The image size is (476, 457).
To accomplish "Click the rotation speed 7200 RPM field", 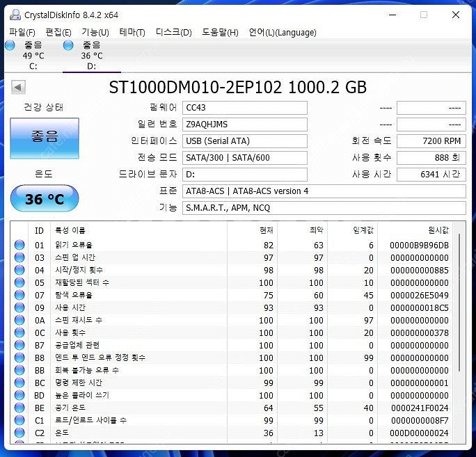I will click(431, 141).
